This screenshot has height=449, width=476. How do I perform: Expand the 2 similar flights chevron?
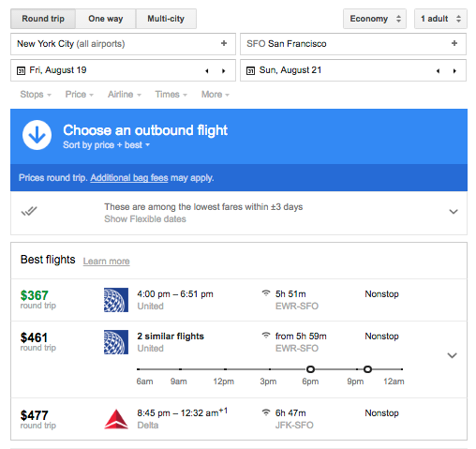[x=452, y=355]
